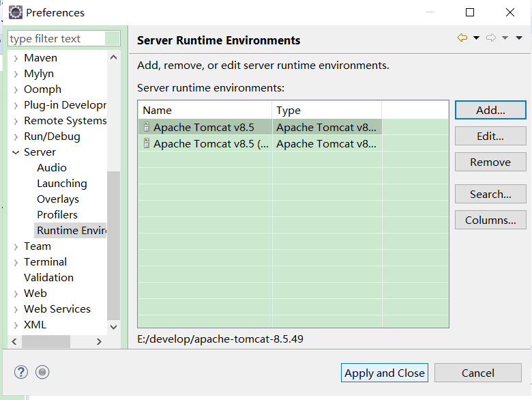Select Launching under Server
Viewport: 532px width, 400px height.
point(62,184)
